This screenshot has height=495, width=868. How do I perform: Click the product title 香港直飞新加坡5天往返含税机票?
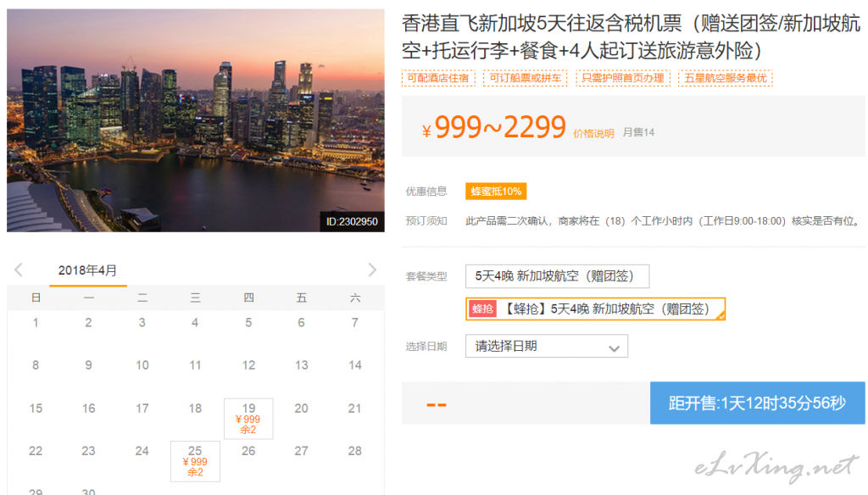click(x=631, y=36)
